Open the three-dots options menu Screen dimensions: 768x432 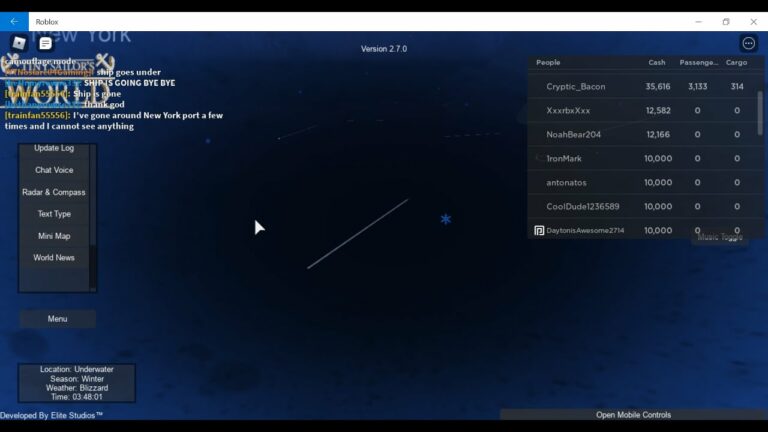748,43
